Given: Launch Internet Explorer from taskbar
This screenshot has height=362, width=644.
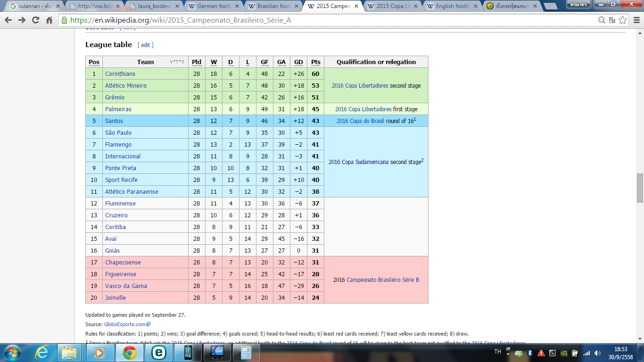Looking at the screenshot, I should pyautogui.click(x=42, y=352).
